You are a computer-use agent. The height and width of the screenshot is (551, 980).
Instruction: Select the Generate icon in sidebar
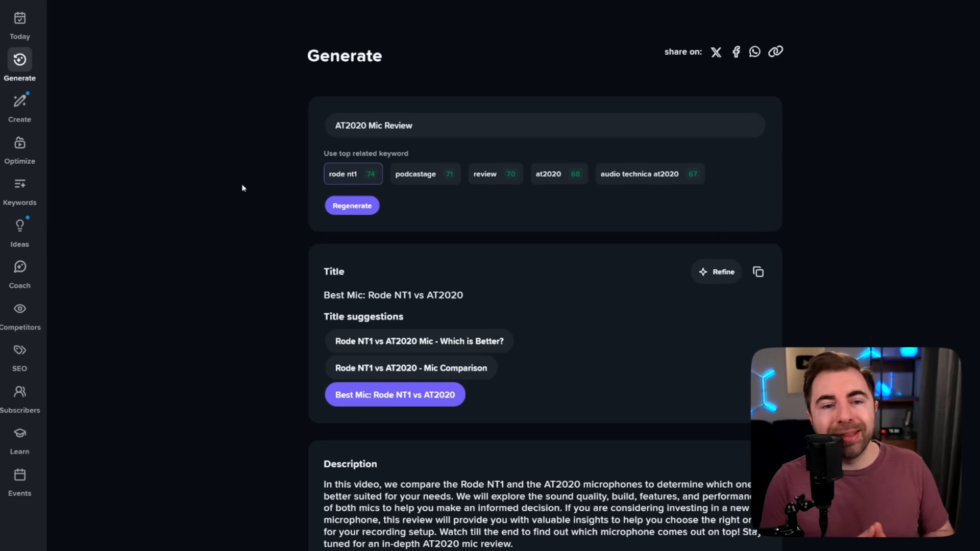19,60
